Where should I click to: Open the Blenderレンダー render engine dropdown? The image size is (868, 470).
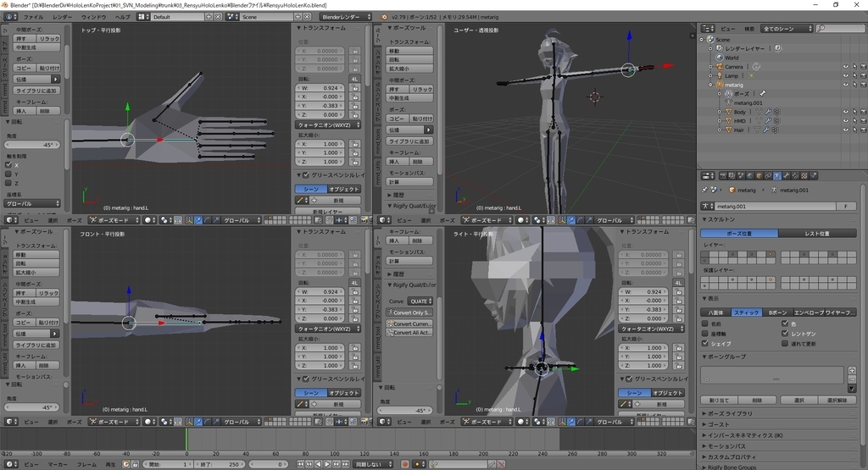tap(345, 16)
